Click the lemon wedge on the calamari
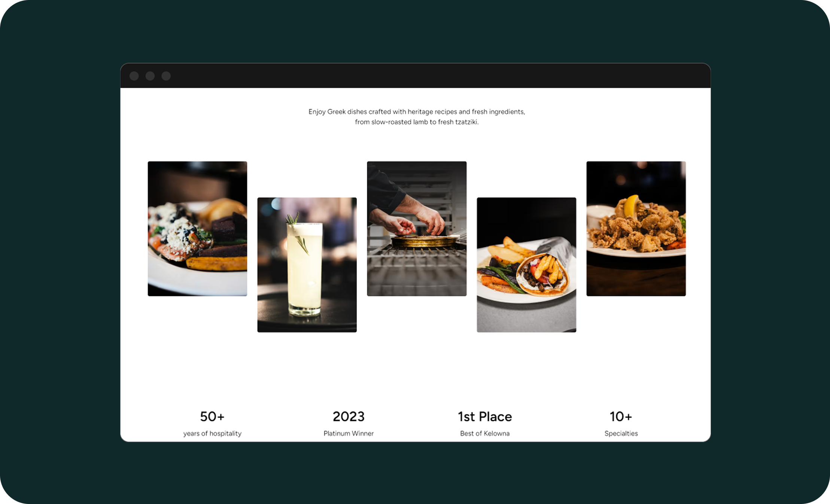 tap(632, 206)
